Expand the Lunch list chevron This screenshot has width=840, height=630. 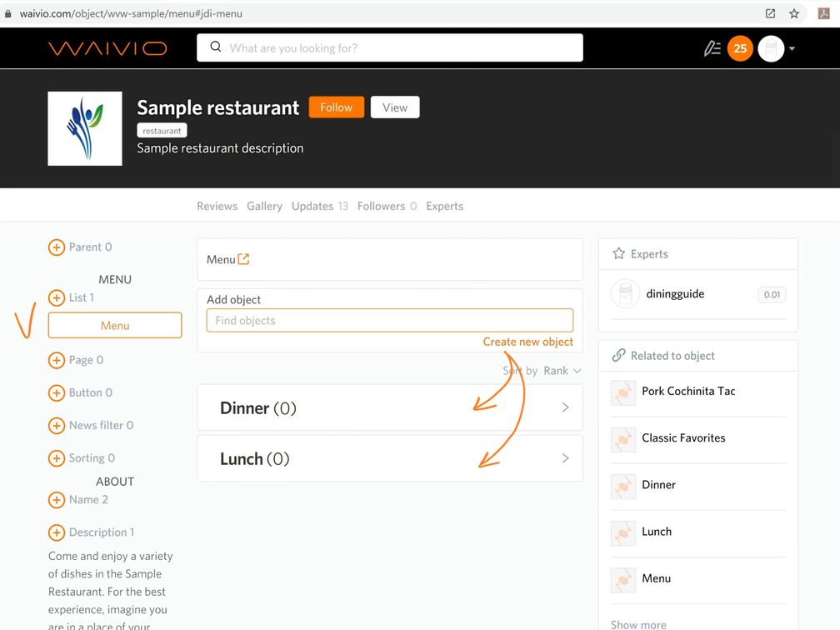[565, 458]
